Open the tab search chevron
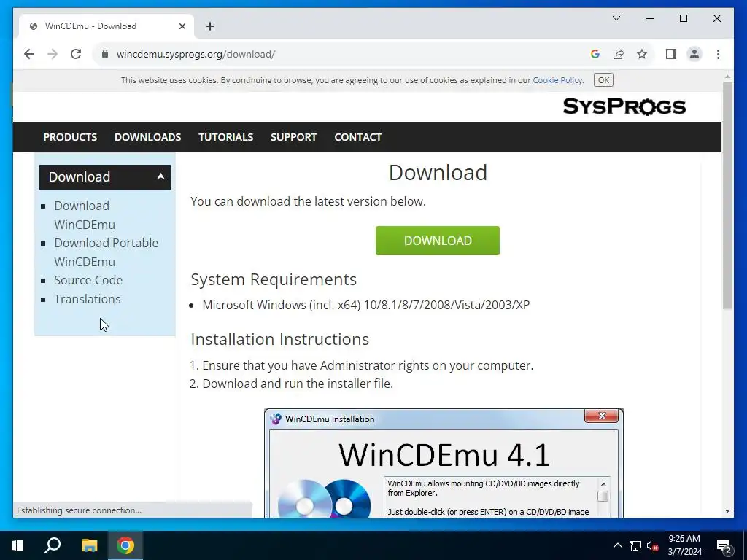747x560 pixels. click(x=616, y=18)
